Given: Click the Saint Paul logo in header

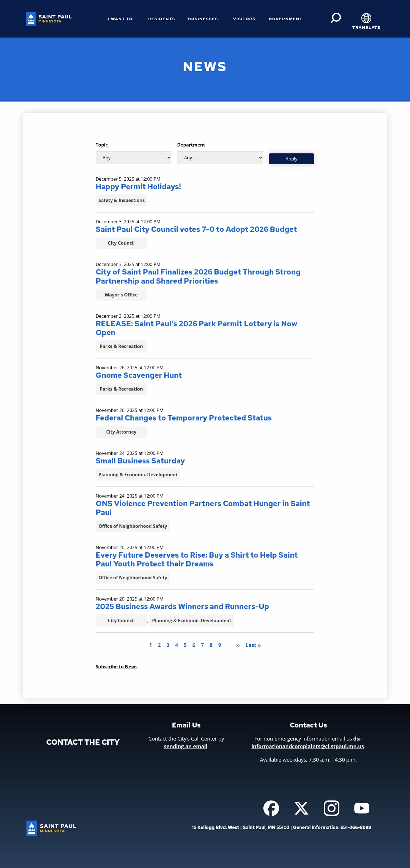Looking at the screenshot, I should 49,19.
